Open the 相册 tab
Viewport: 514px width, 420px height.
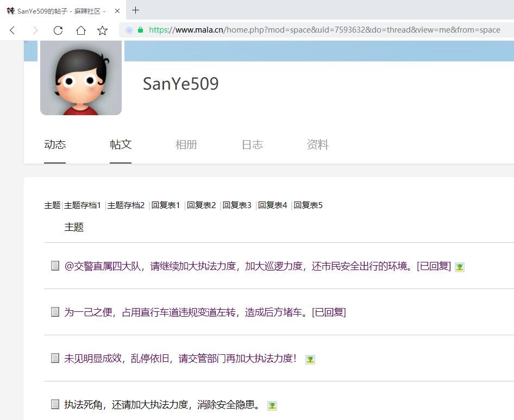tap(186, 145)
